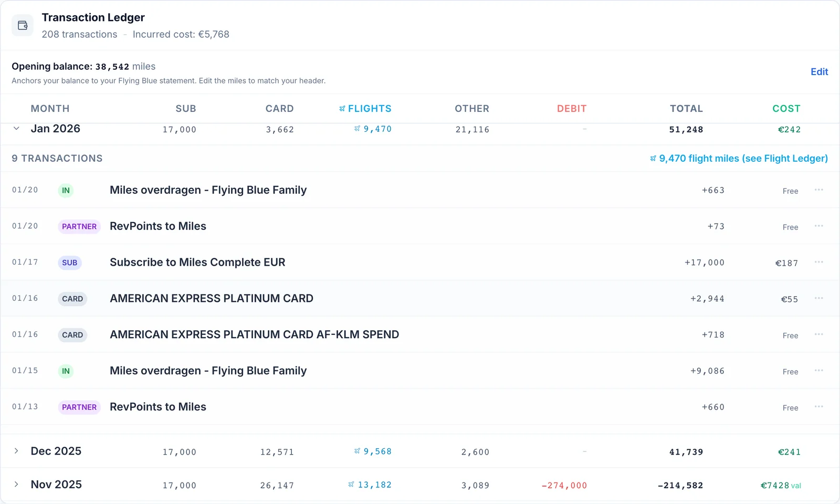The height and width of the screenshot is (504, 840).
Task: Open the more options for the AF-KLM SPEND row
Action: click(818, 334)
